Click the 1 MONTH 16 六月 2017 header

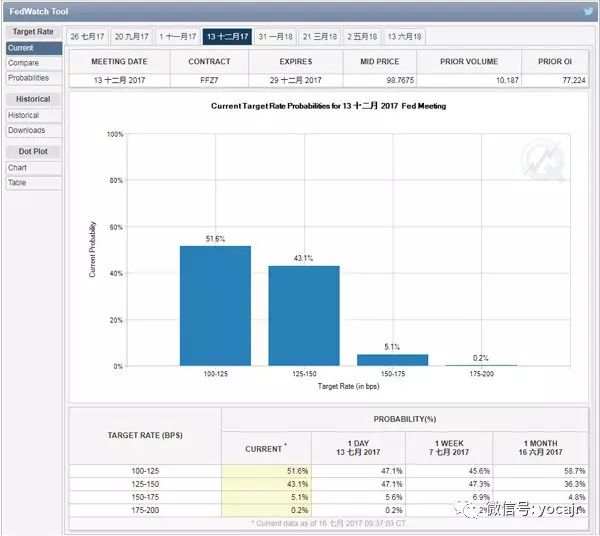coord(540,448)
